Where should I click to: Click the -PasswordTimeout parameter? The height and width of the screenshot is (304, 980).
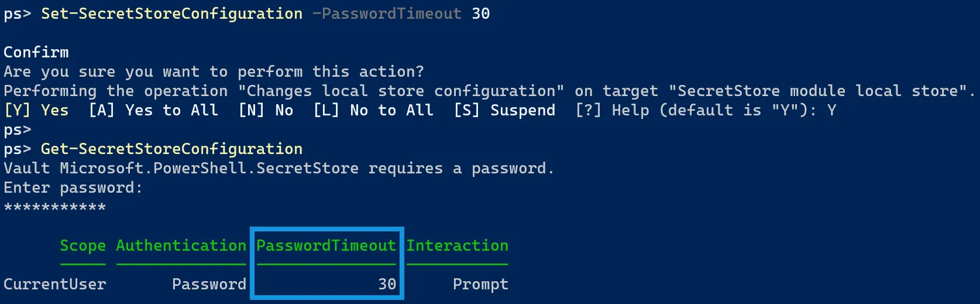tap(387, 13)
